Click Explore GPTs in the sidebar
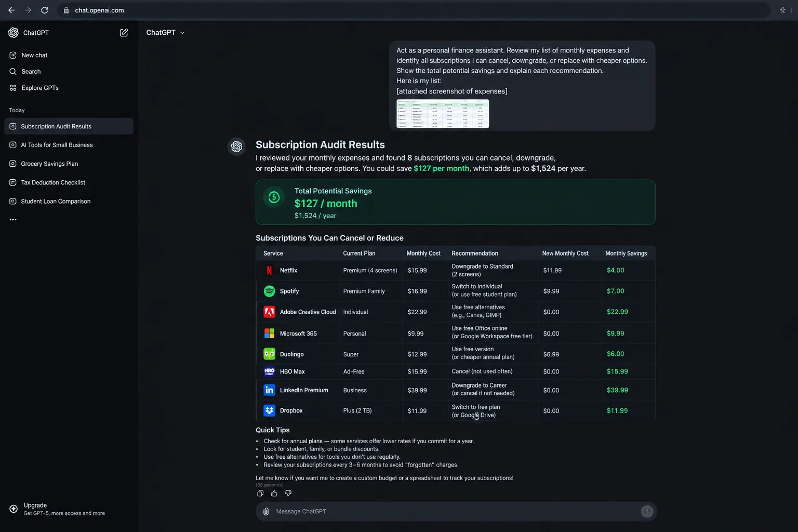Image resolution: width=798 pixels, height=532 pixels. point(40,88)
